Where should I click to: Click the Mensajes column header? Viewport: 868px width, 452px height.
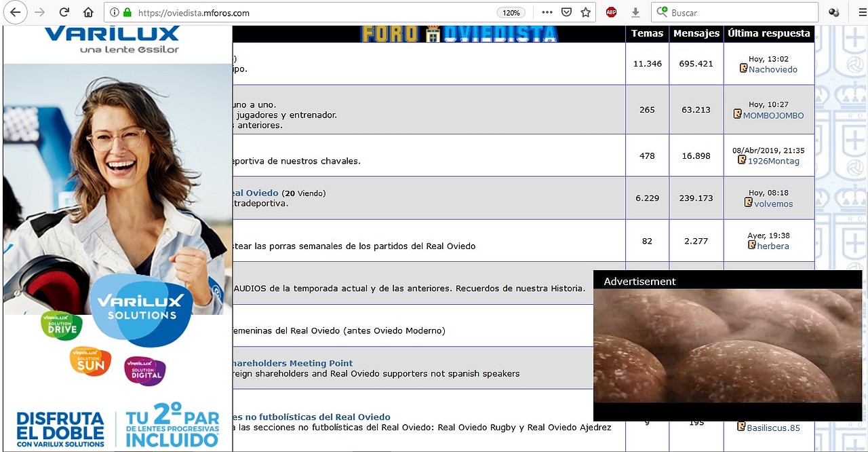pyautogui.click(x=696, y=33)
